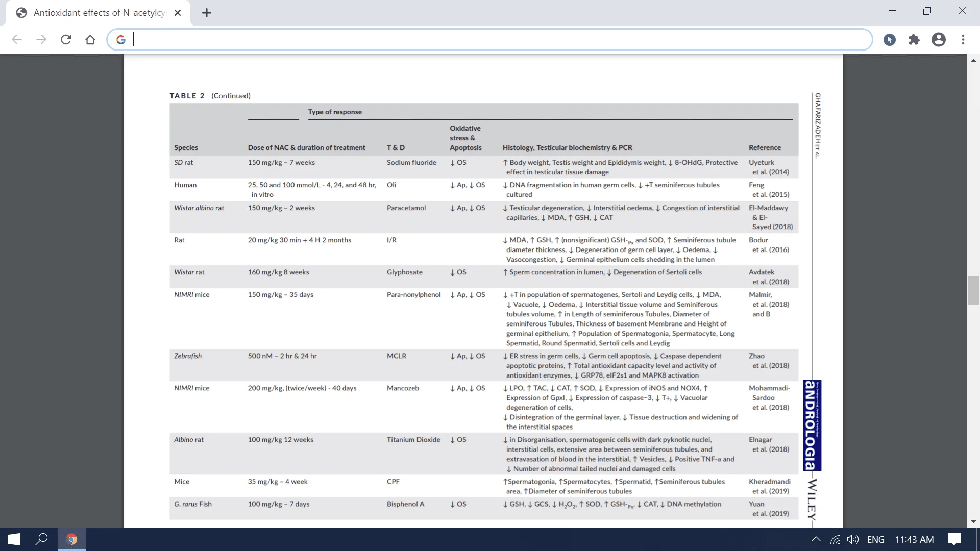Open Chrome's three-dot menu
The height and width of the screenshot is (551, 980).
coord(963,40)
